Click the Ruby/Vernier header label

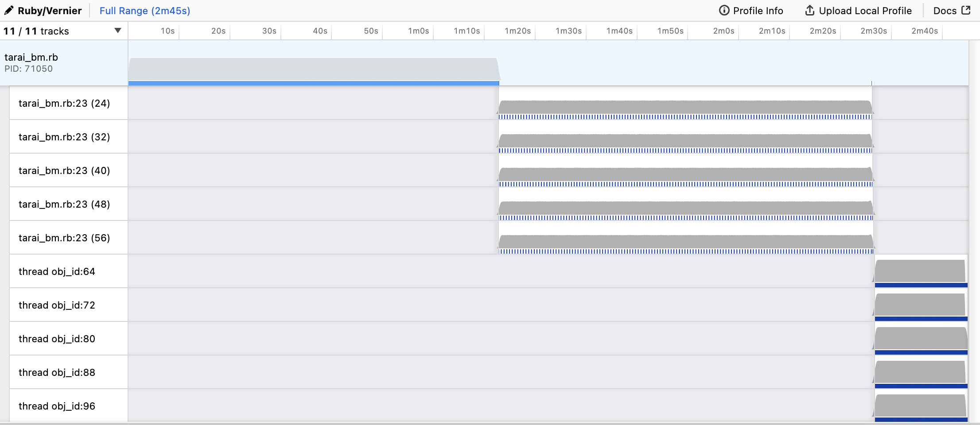(x=50, y=10)
